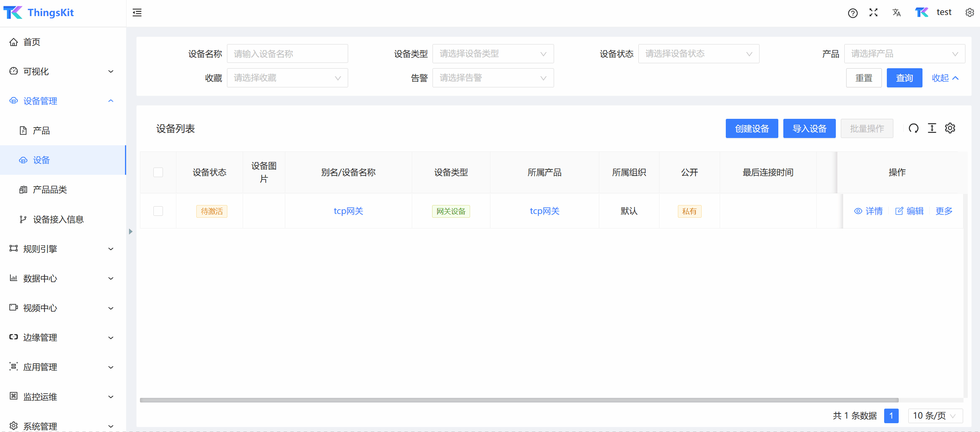The image size is (980, 432).
Task: View 详情 of tcp网关 device
Action: point(868,211)
